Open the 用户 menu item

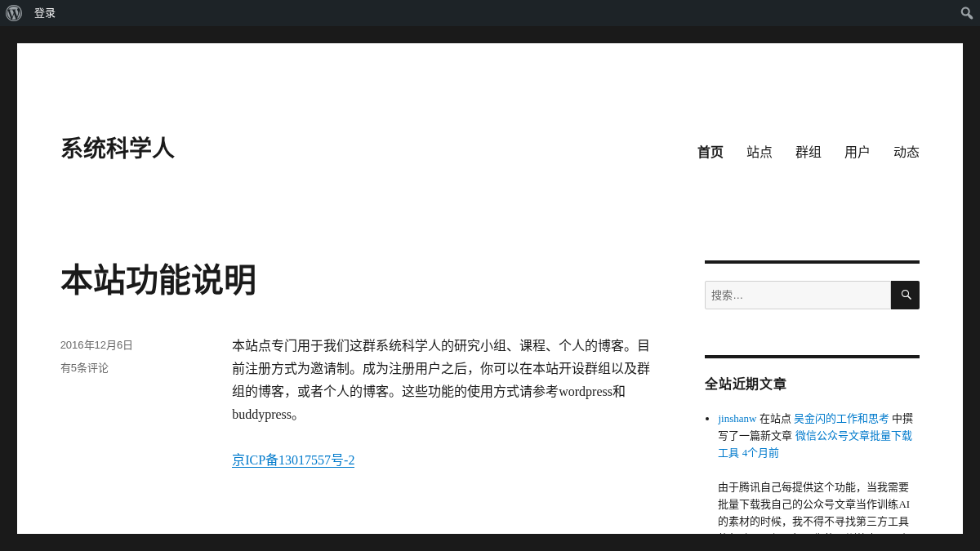857,152
